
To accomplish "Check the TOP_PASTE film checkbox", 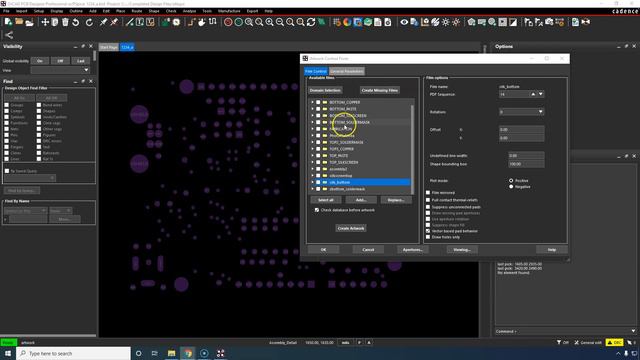I will pos(318,156).
